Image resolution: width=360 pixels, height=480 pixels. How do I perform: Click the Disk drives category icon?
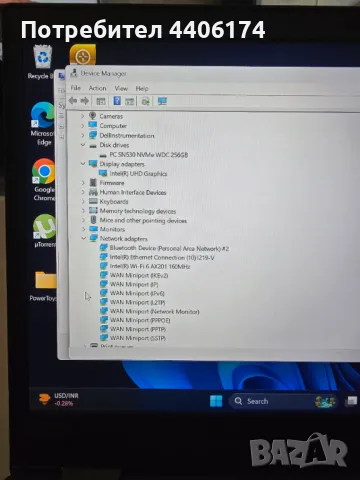(93, 145)
